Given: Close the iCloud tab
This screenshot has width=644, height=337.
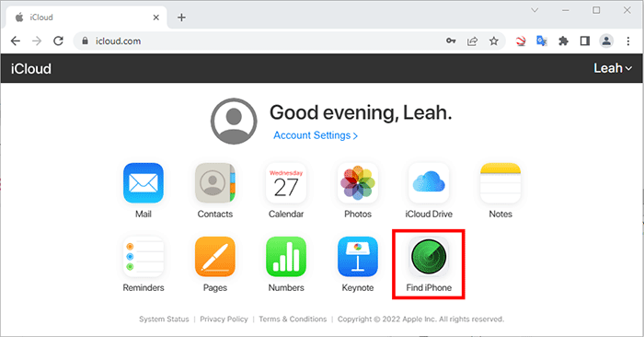Looking at the screenshot, I should 156,17.
